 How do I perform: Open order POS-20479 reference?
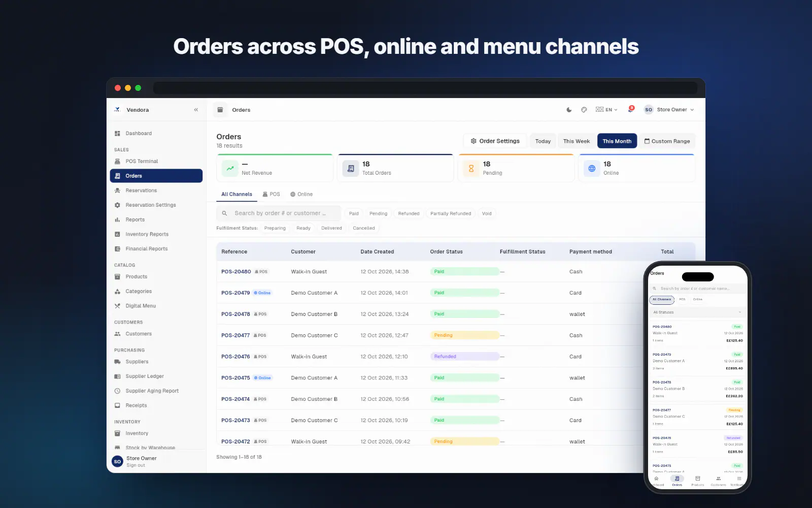coord(235,293)
